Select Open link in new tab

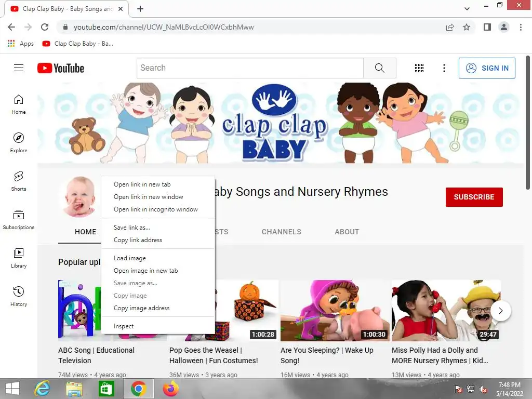[x=158, y=184]
